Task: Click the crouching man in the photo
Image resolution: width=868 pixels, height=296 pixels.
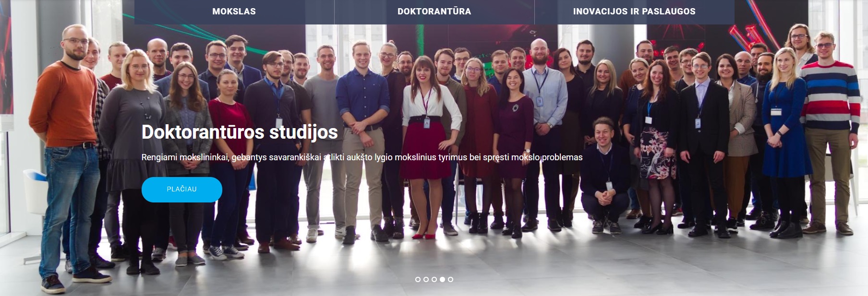Action: pos(604,175)
